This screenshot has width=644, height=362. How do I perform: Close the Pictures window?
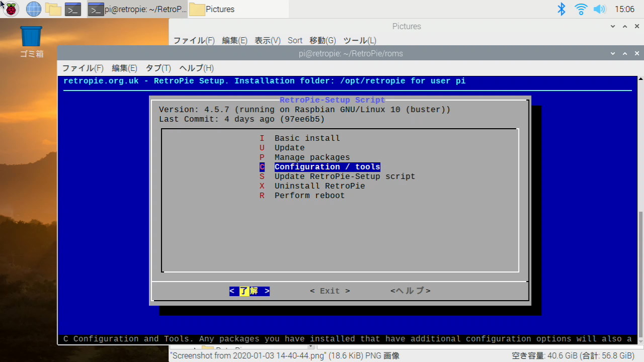pos(637,26)
